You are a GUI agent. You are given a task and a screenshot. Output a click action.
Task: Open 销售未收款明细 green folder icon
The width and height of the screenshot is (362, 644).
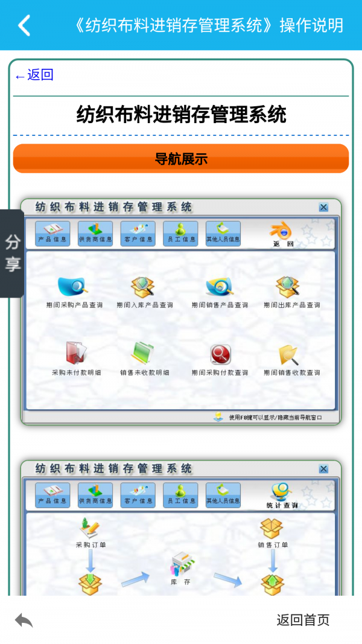pyautogui.click(x=144, y=359)
